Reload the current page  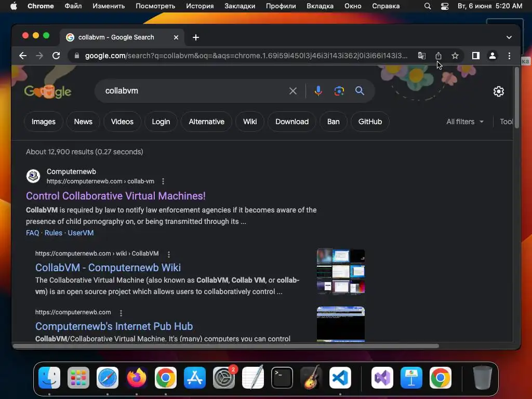pos(56,56)
